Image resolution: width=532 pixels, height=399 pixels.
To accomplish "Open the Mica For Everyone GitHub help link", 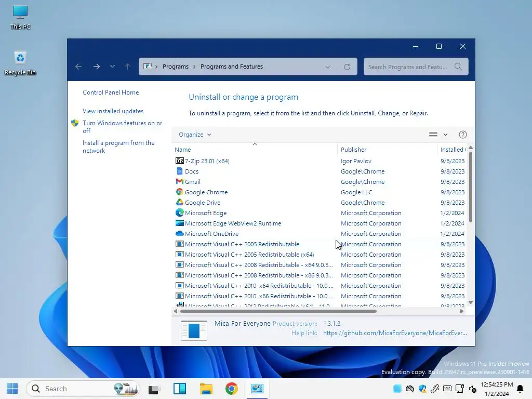I will point(395,333).
